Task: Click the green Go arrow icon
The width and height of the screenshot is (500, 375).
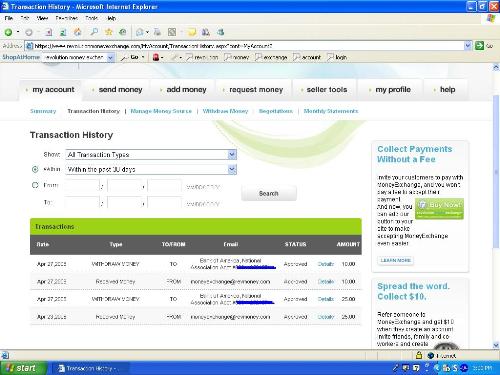Action: point(479,46)
